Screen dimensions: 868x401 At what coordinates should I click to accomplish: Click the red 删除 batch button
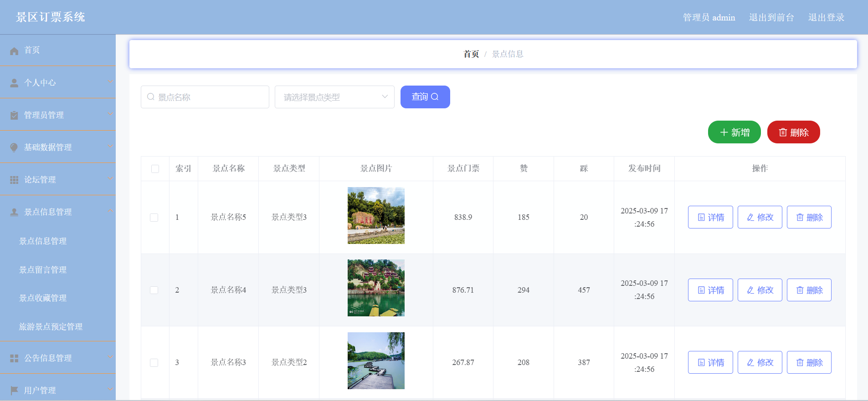tap(793, 132)
